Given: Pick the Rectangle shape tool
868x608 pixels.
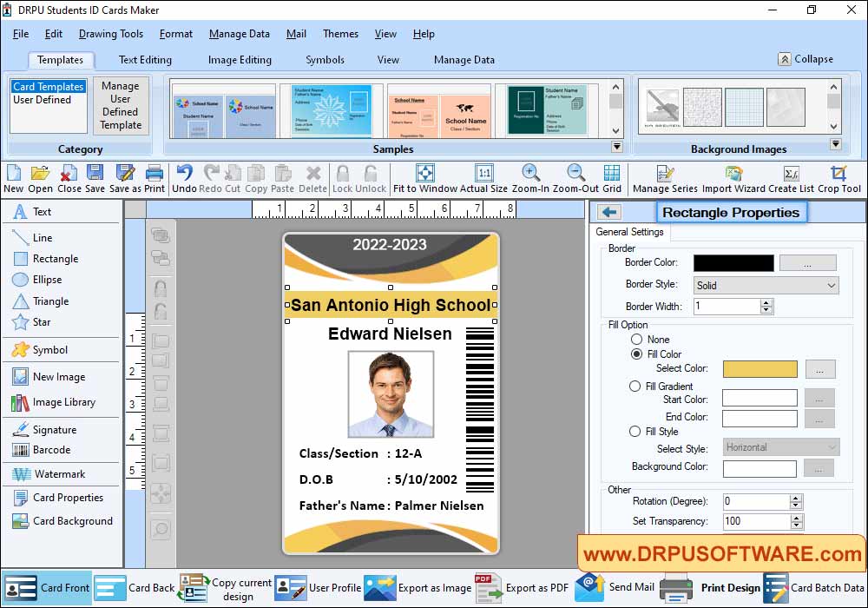Looking at the screenshot, I should [x=45, y=259].
